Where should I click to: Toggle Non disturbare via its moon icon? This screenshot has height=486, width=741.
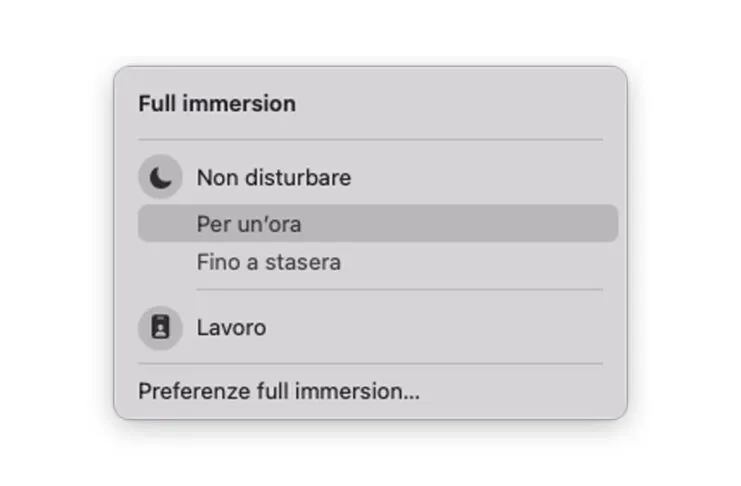coord(160,178)
